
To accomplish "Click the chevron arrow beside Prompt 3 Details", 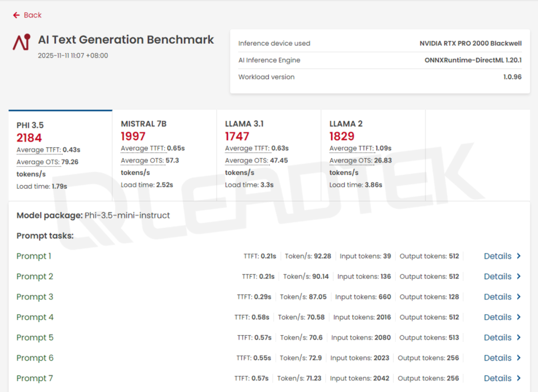I will (519, 297).
